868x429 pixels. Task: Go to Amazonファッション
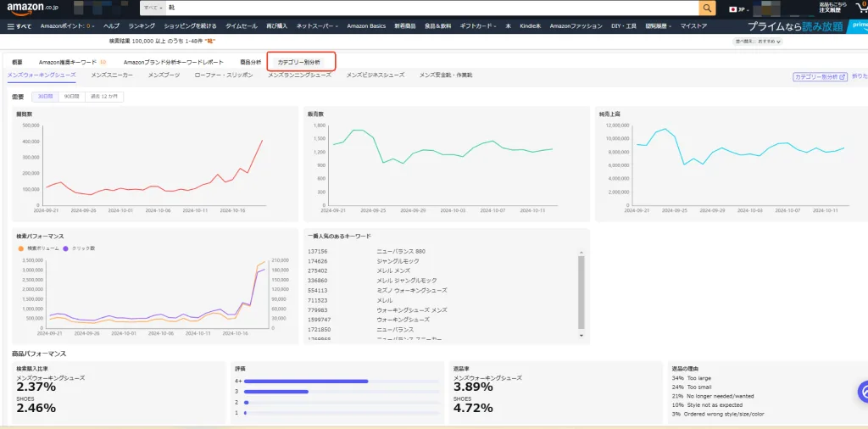point(576,26)
